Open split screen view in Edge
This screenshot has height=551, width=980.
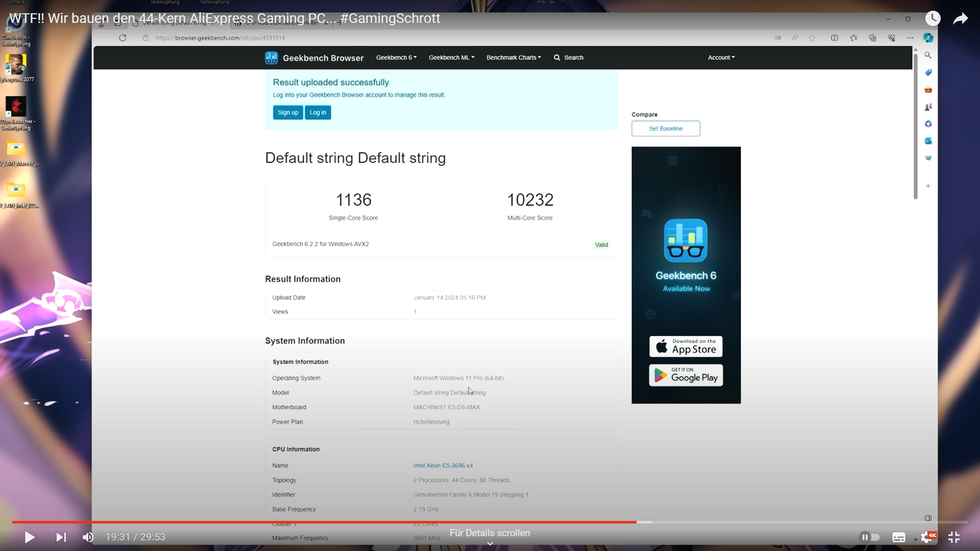(x=835, y=38)
